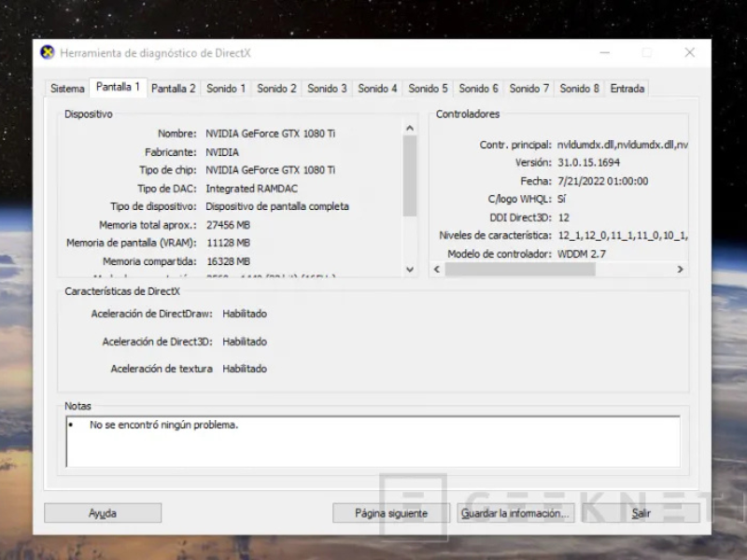Screen dimensions: 747x560
Task: Switch to the Sonido 6 tab
Action: point(478,89)
